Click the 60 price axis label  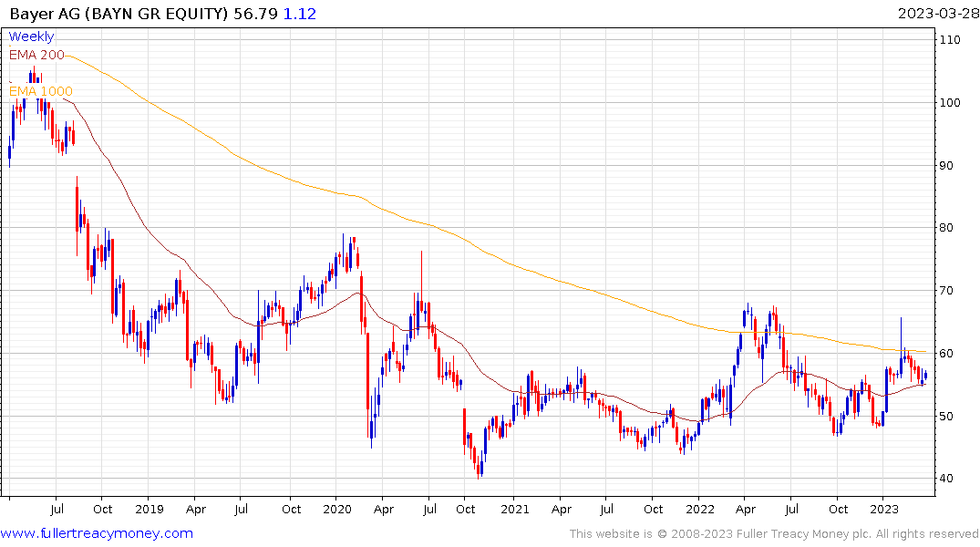[x=946, y=354]
